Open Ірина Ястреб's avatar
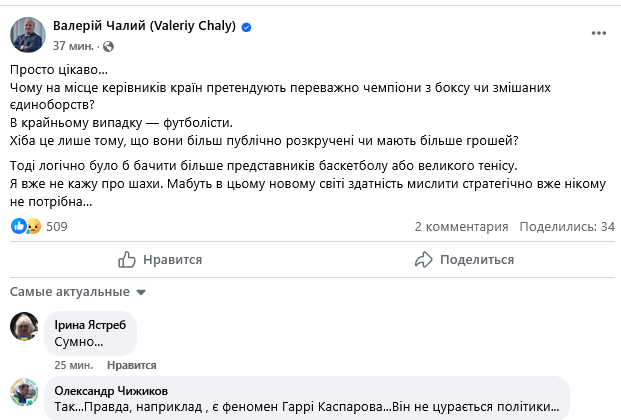 (25, 327)
